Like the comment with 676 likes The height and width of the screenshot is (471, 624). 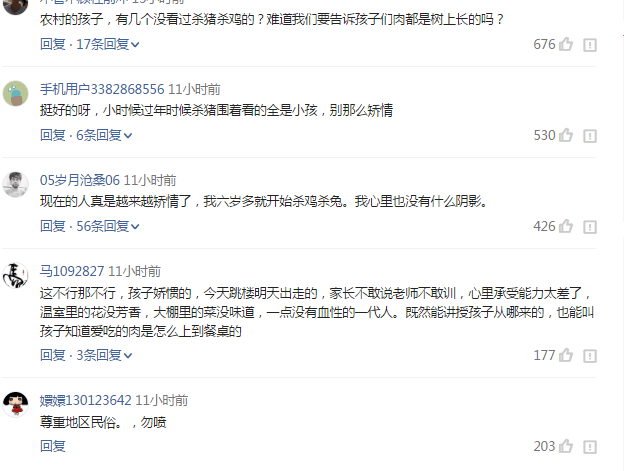566,44
